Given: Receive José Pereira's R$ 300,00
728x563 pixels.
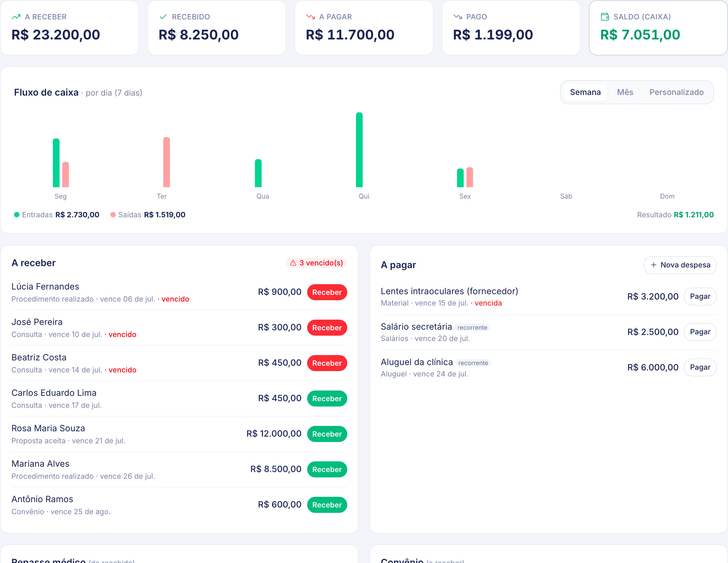Looking at the screenshot, I should point(327,328).
